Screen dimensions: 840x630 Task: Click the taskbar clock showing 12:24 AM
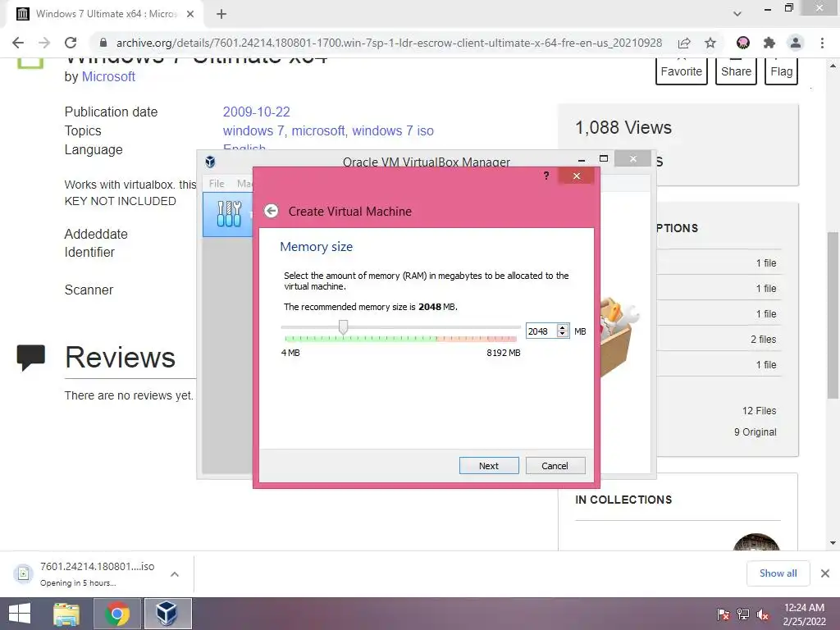click(x=804, y=614)
